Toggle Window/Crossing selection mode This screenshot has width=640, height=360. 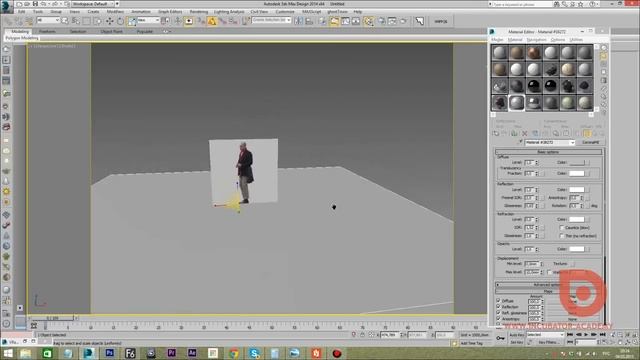point(98,21)
